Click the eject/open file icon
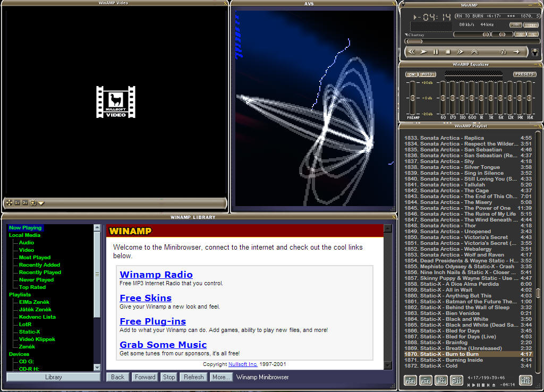Viewport: 544px width, 392px height. click(x=474, y=52)
